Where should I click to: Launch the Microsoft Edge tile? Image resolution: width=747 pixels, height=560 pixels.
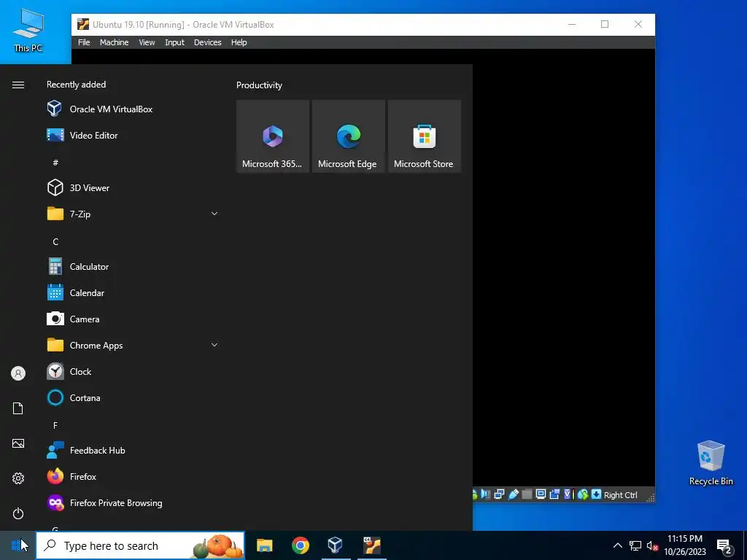[x=348, y=136]
